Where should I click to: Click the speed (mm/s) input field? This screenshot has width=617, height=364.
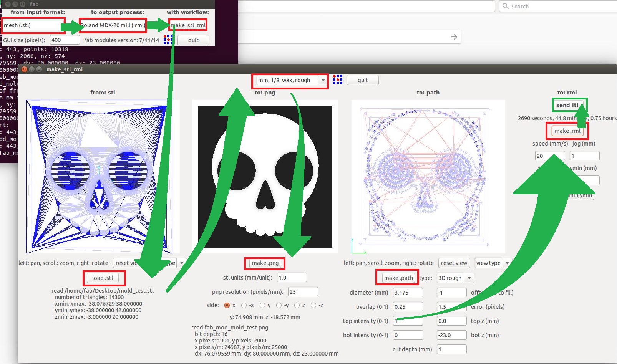[x=550, y=156]
